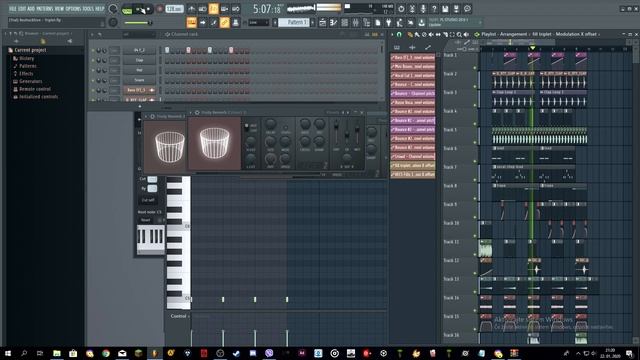Viewport: 640px width, 360px height.
Task: Click the tempo display field
Action: pyautogui.click(x=174, y=9)
